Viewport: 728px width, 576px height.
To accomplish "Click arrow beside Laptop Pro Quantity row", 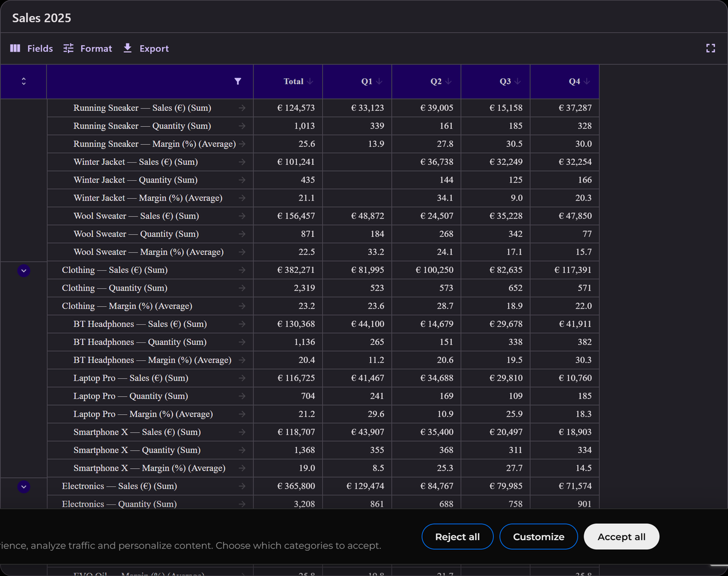I will click(242, 396).
